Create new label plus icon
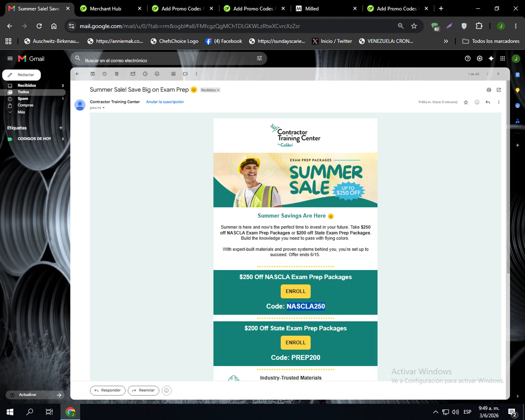This screenshot has width=525, height=420. tap(61, 128)
